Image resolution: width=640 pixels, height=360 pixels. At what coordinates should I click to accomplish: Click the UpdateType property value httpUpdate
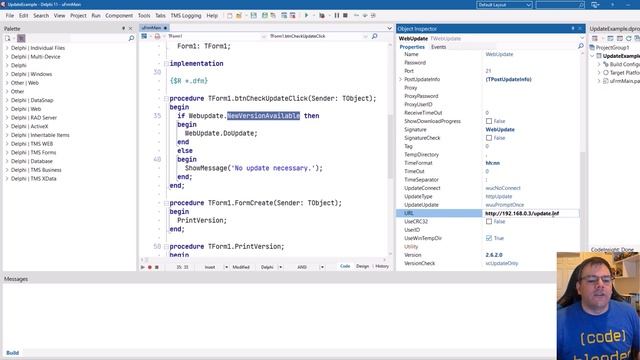[x=498, y=196]
